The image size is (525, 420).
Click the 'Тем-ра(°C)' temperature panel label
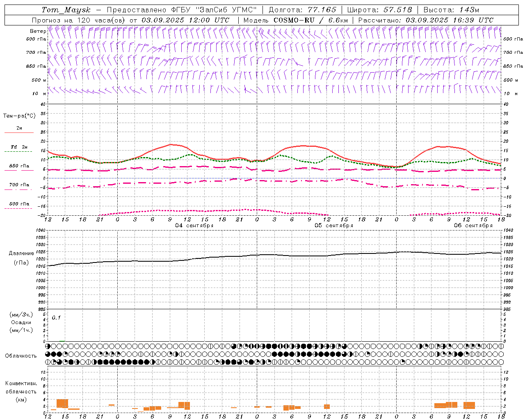[19, 116]
